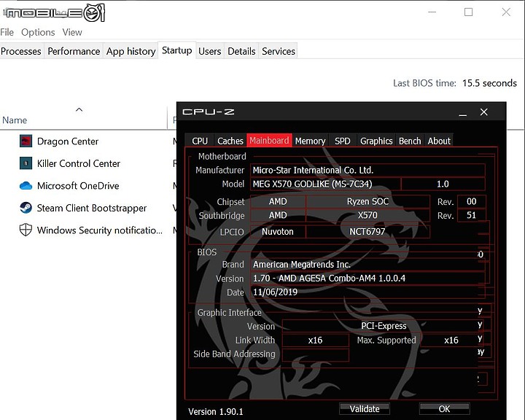Click the Windows Security shield icon
525x420 pixels.
pos(26,230)
